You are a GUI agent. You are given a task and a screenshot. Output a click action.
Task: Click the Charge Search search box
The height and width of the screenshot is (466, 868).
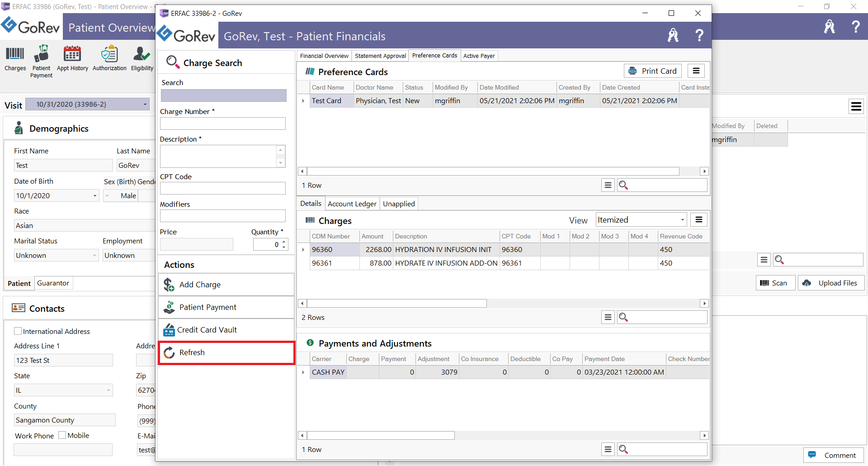pyautogui.click(x=224, y=95)
